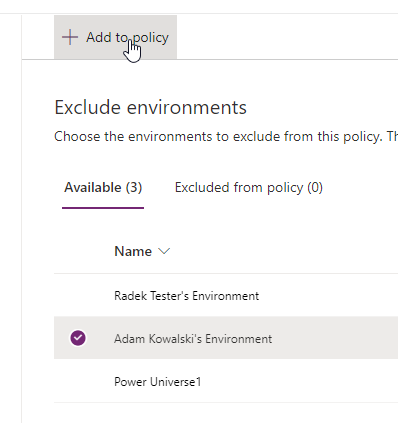Uncheck Adam Kowalski's Environment checkmark
Screen dimensions: 398x423
tap(78, 338)
